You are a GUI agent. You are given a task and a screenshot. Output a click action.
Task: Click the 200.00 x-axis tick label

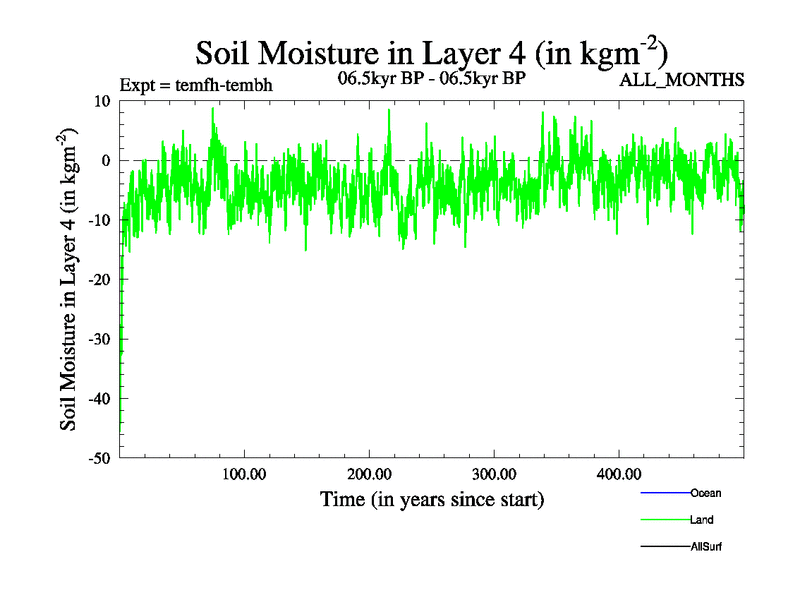[368, 473]
